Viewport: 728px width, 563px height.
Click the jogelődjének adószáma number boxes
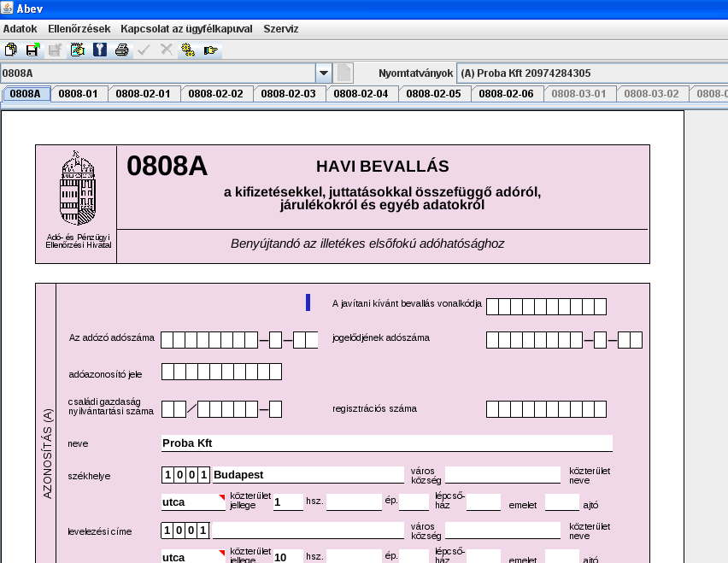[x=564, y=340]
